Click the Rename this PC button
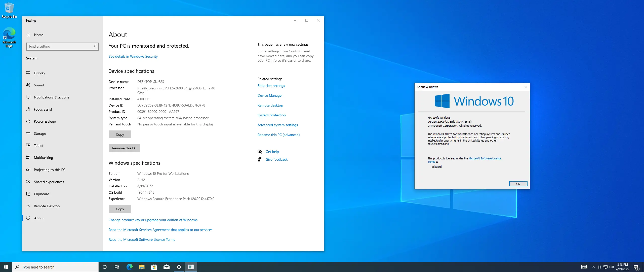The width and height of the screenshot is (644, 272). [124, 148]
